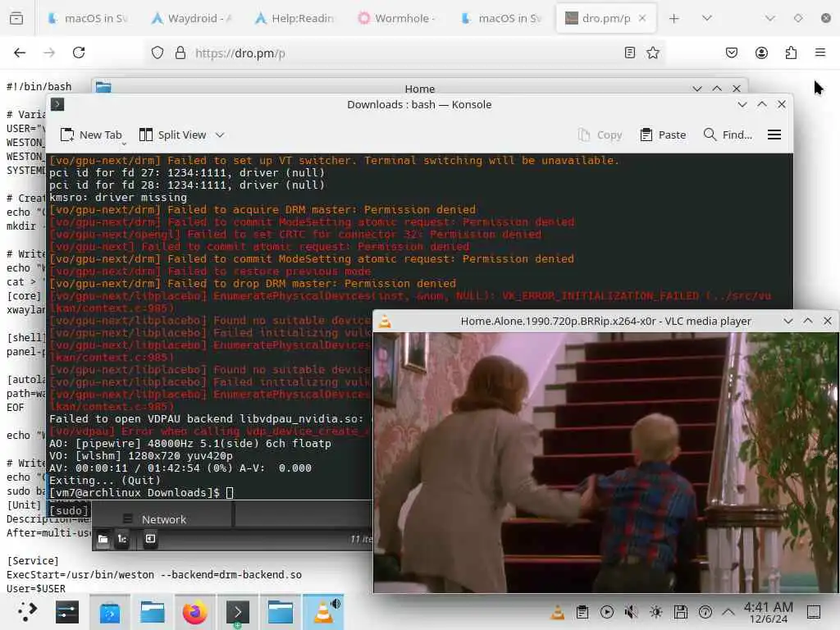Screen dimensions: 840x630
Task: Click Paste in the Konsole toolbar
Action: [663, 135]
